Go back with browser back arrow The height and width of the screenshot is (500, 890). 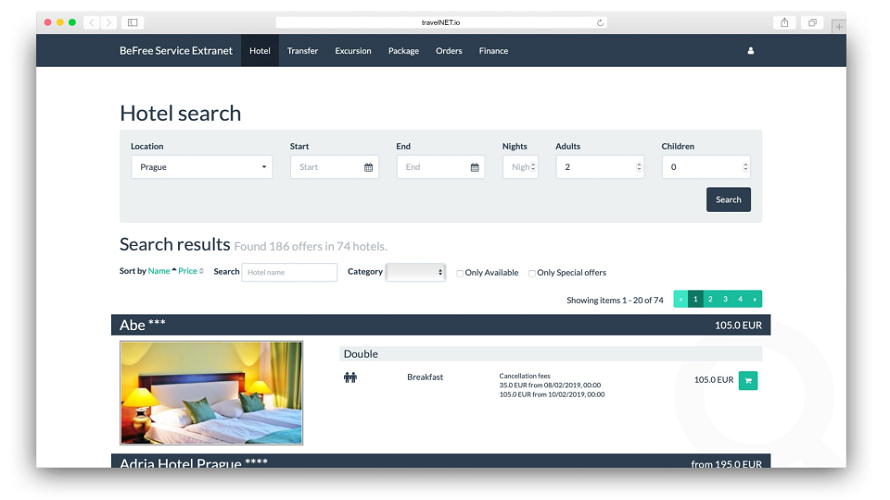[x=91, y=23]
